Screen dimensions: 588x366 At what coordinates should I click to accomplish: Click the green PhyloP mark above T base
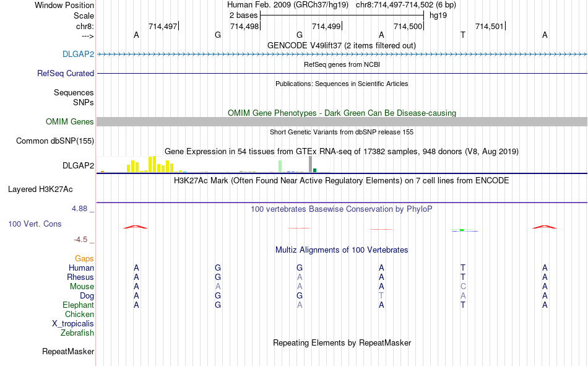(462, 230)
